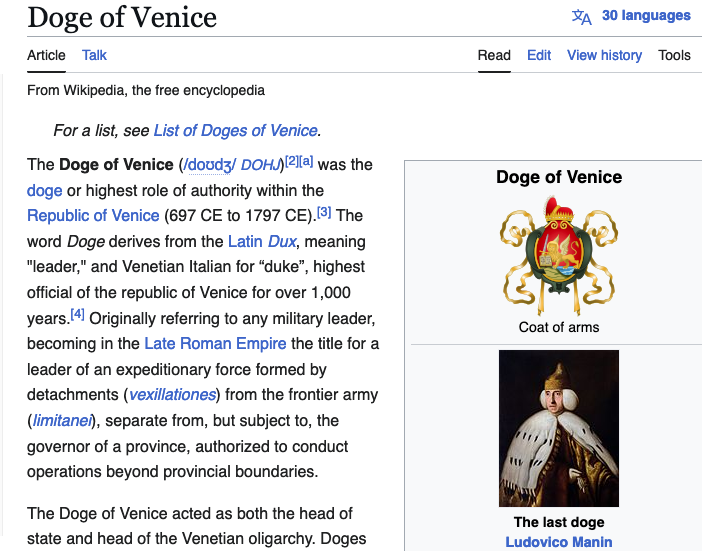Follow the Republic of Venice link

coord(93,215)
